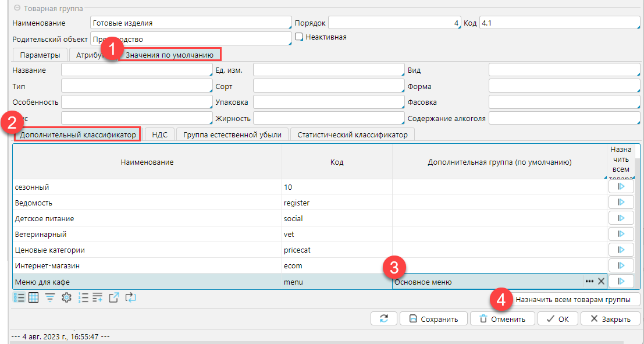644x344 pixels.
Task: Click the Наименование input field
Action: tap(190, 23)
